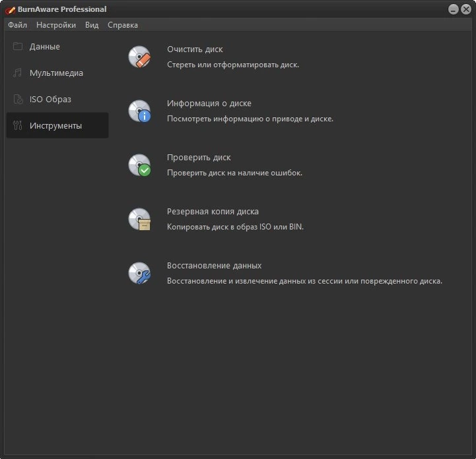The width and height of the screenshot is (476, 459).
Task: Select the Инструменты section
Action: (x=57, y=125)
